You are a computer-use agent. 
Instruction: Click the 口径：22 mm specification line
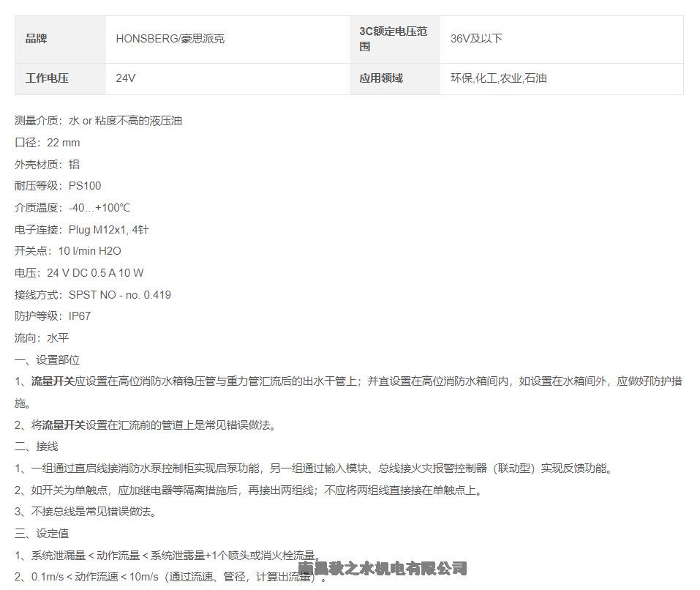coord(48,143)
